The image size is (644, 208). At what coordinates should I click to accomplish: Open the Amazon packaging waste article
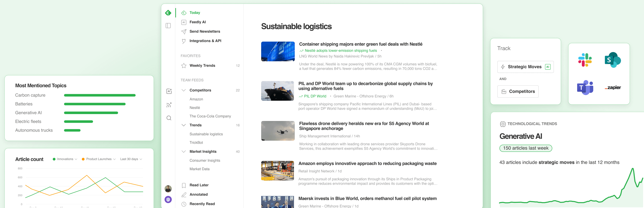367,163
